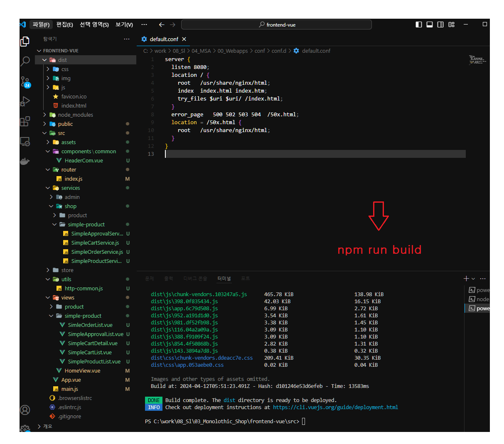Open the new terminal dropdown arrow

point(473,279)
